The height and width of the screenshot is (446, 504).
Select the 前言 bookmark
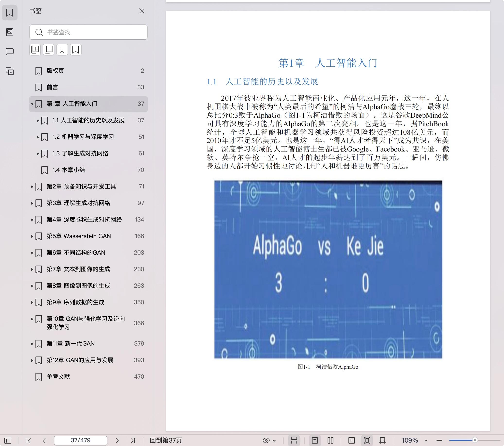click(x=88, y=87)
